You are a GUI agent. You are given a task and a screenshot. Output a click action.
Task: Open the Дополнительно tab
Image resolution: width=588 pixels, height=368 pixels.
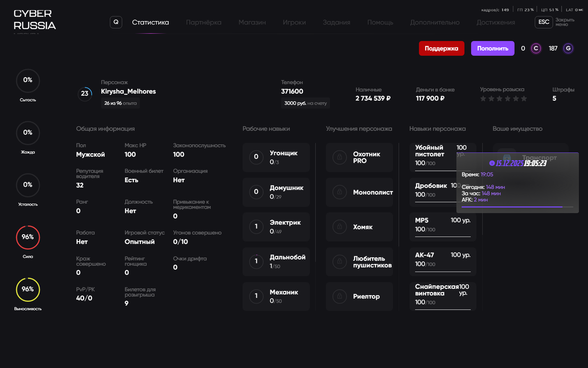pos(435,23)
